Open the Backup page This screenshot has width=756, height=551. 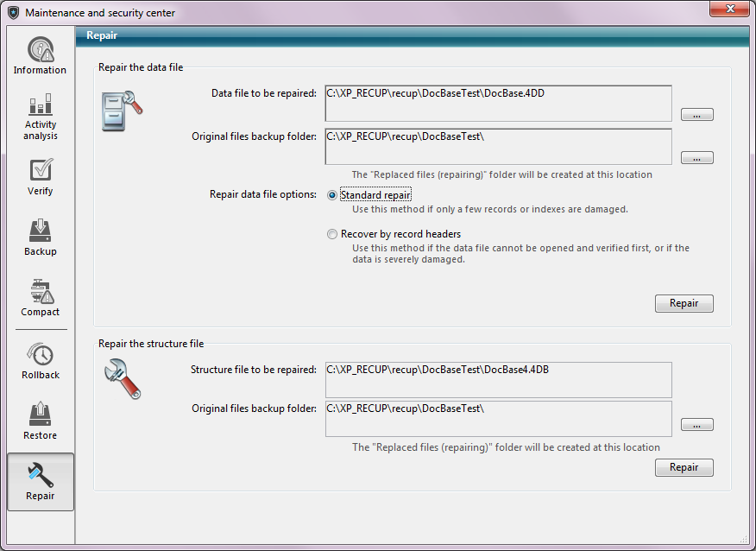click(x=41, y=237)
